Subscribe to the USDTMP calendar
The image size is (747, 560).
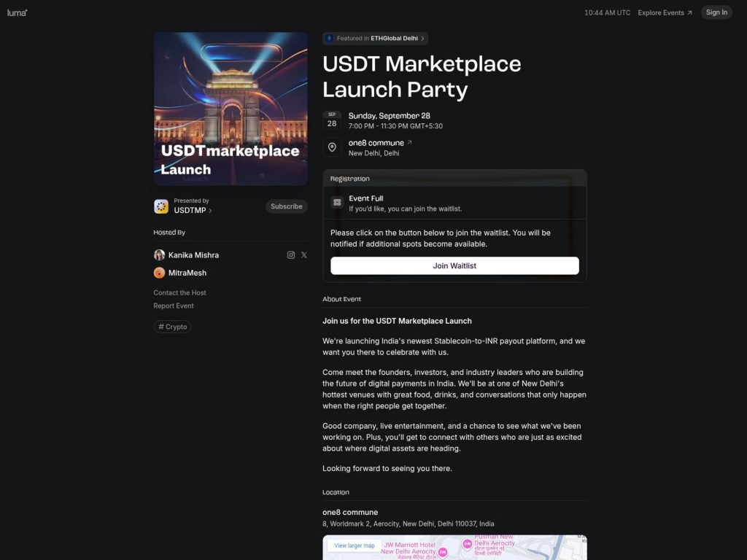click(286, 206)
